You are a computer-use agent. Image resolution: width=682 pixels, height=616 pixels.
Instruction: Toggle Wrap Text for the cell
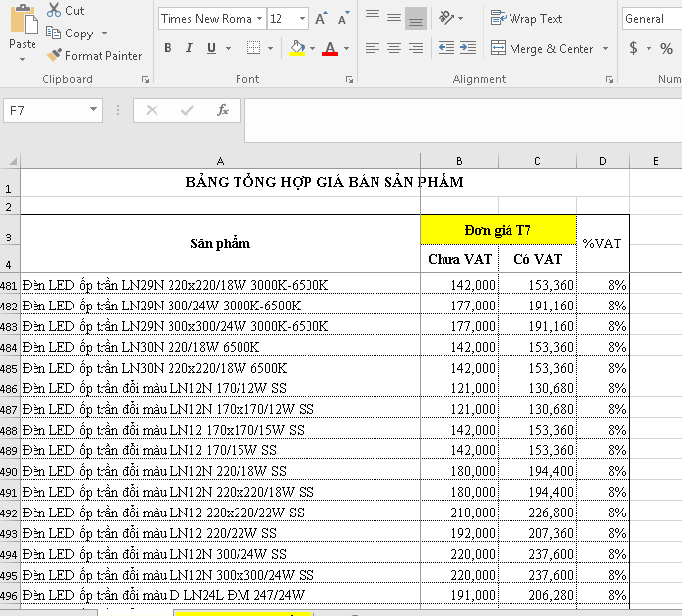tap(526, 18)
